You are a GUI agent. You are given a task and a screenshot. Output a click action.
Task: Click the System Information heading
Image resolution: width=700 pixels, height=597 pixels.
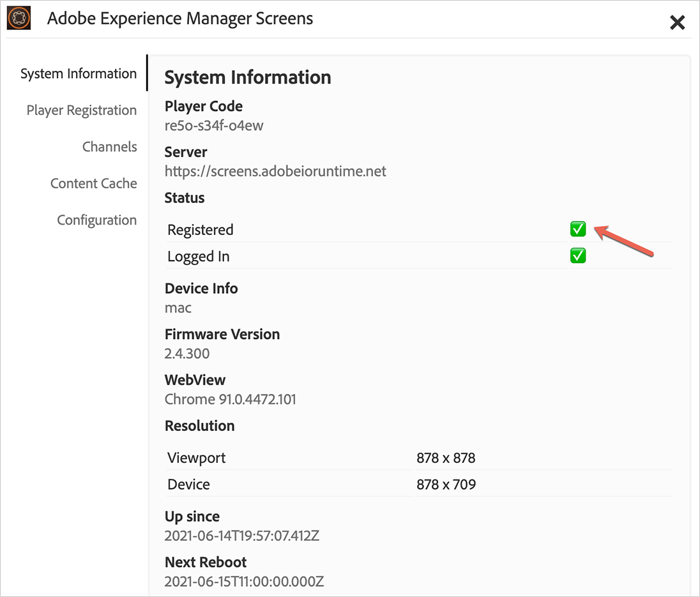coord(248,78)
